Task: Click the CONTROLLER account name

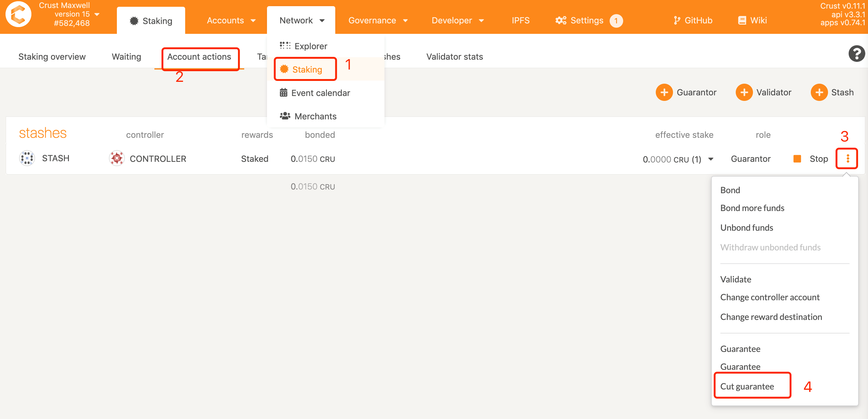Action: 158,159
